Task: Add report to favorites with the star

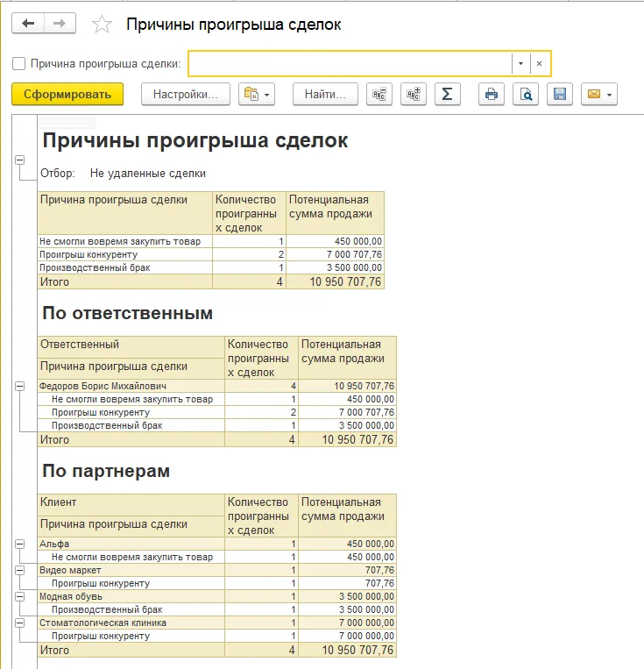Action: 102,24
